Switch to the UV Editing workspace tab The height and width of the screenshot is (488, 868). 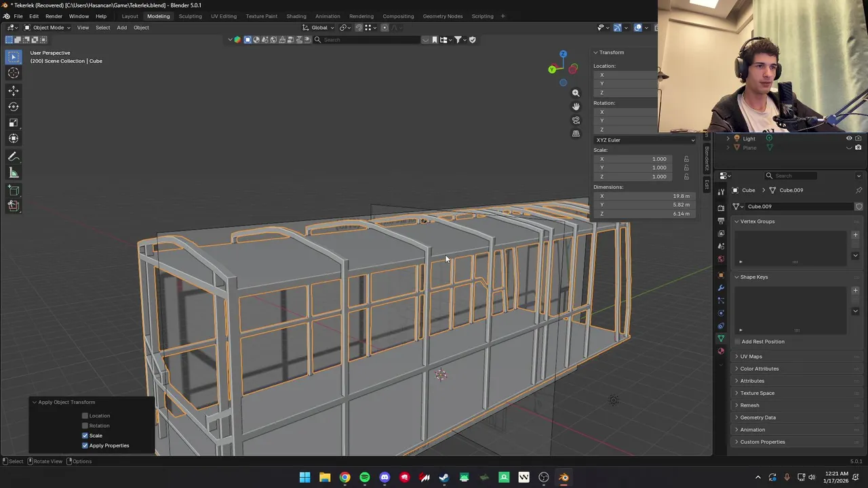coord(224,16)
